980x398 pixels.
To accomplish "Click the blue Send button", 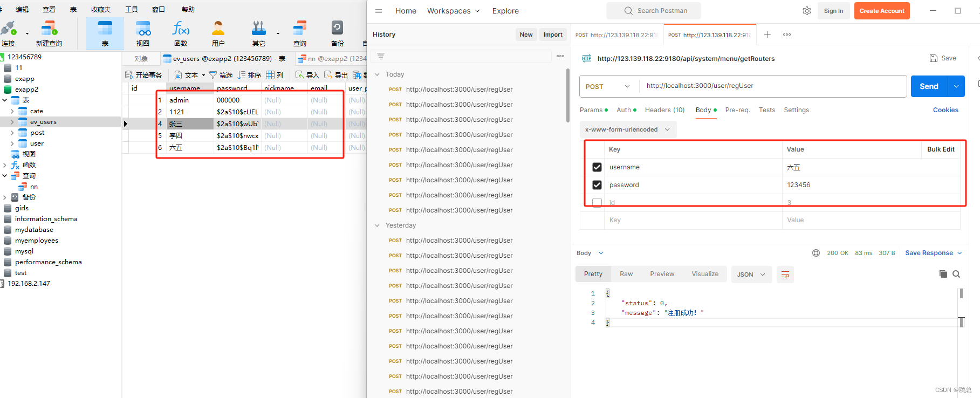I will [929, 86].
